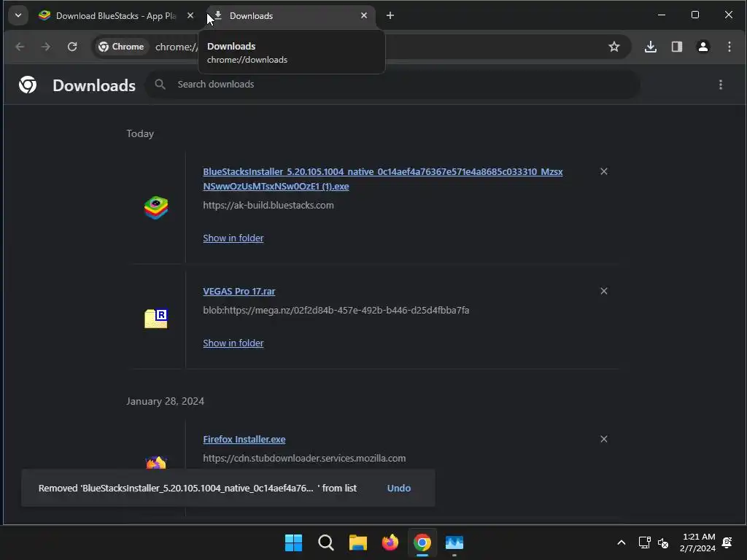Screen dimensions: 747x560
Task: Open the network status tray icon
Action: click(645, 542)
